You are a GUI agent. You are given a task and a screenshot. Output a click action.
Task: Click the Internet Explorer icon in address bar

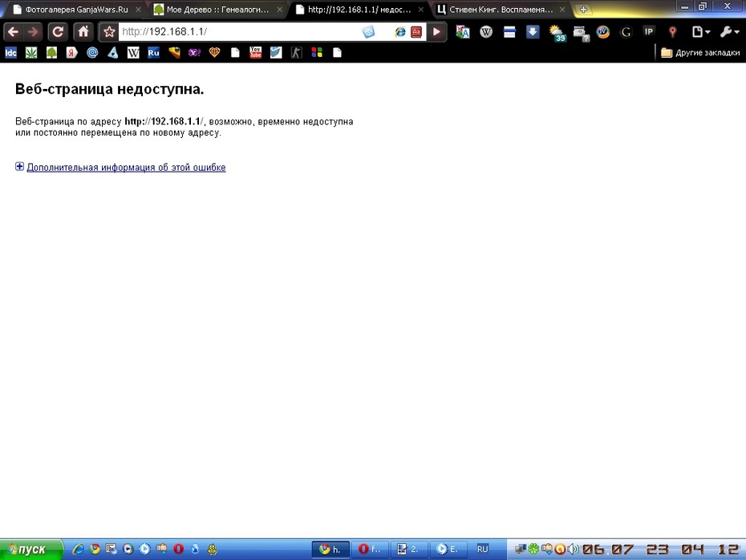[x=400, y=32]
